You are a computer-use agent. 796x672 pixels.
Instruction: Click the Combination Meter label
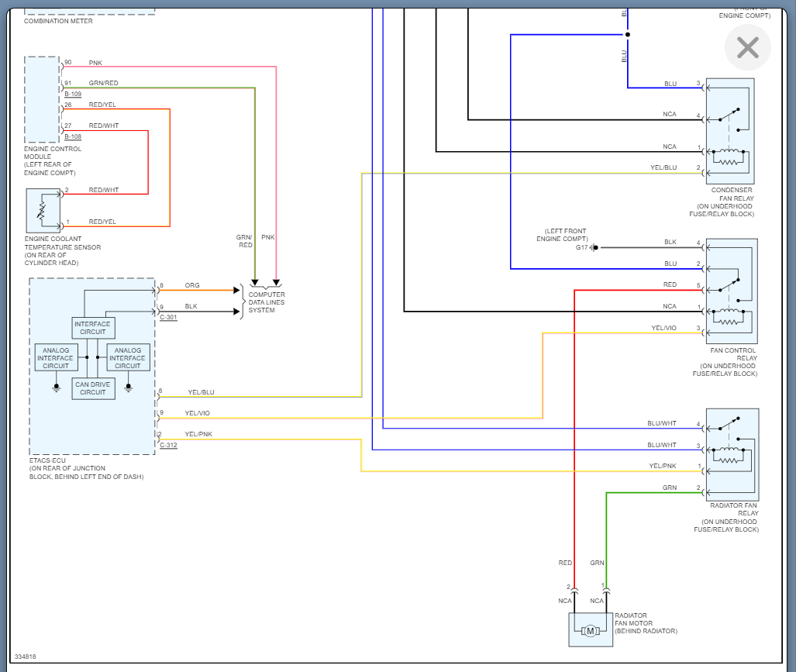pos(58,21)
